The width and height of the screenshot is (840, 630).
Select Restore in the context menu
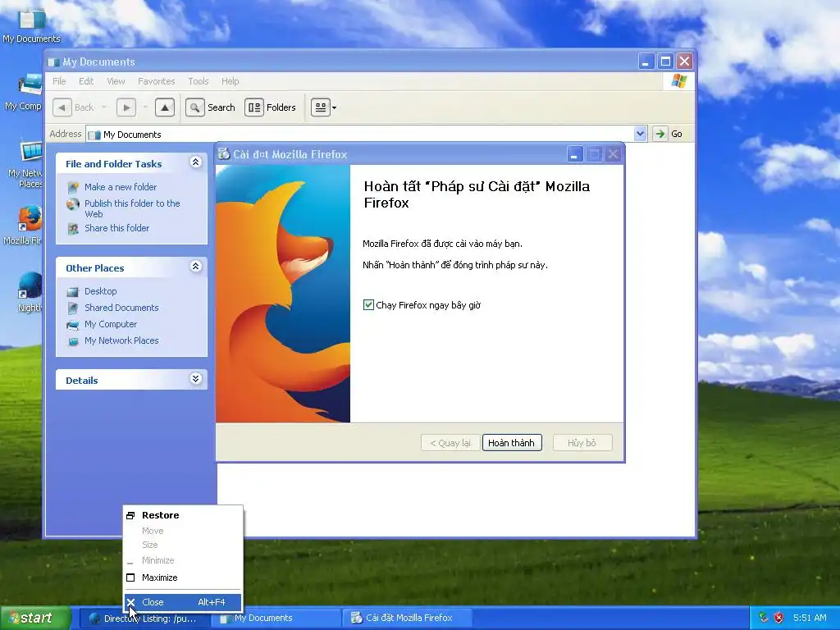(x=183, y=515)
